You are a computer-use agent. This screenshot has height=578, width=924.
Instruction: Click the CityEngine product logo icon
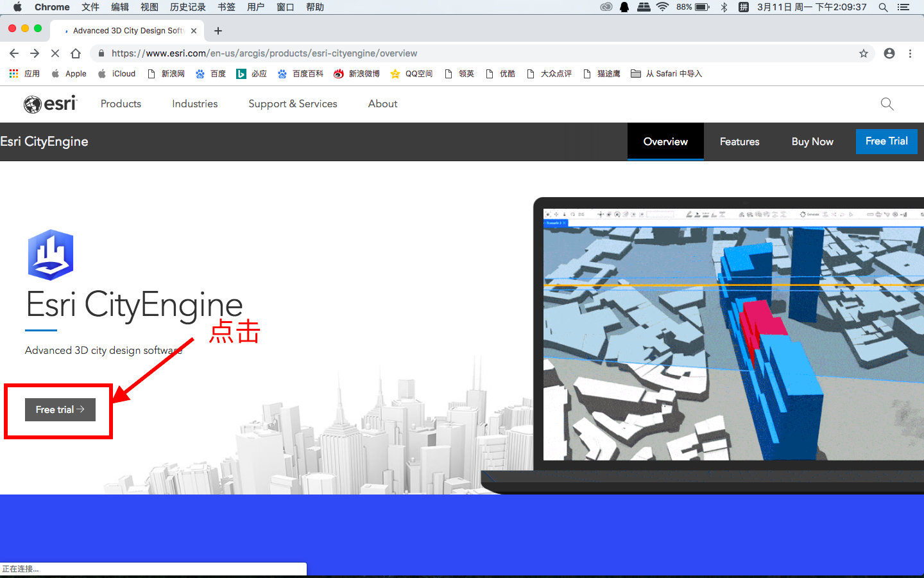[51, 254]
